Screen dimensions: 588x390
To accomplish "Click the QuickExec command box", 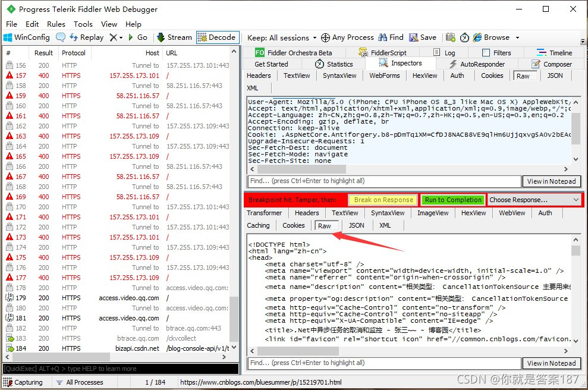I will pos(120,369).
